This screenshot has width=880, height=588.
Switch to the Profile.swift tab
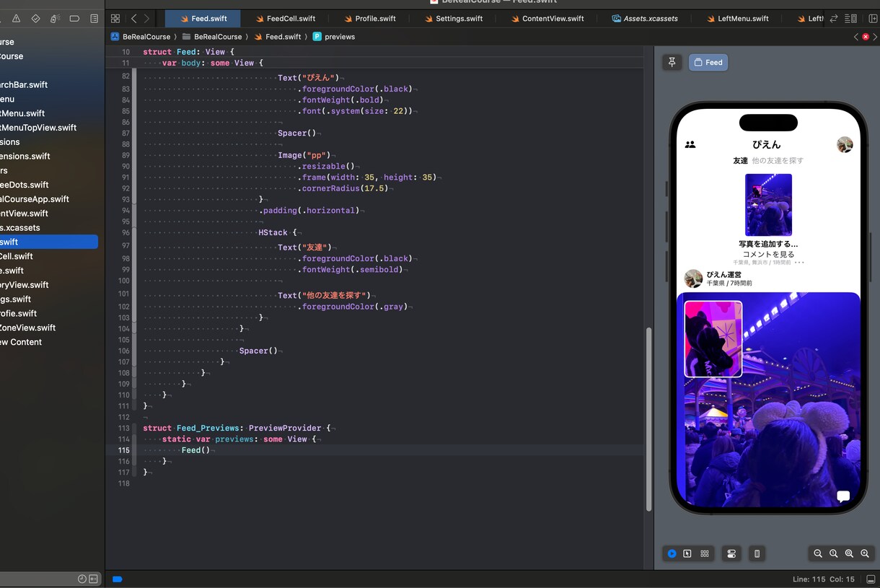[369, 19]
